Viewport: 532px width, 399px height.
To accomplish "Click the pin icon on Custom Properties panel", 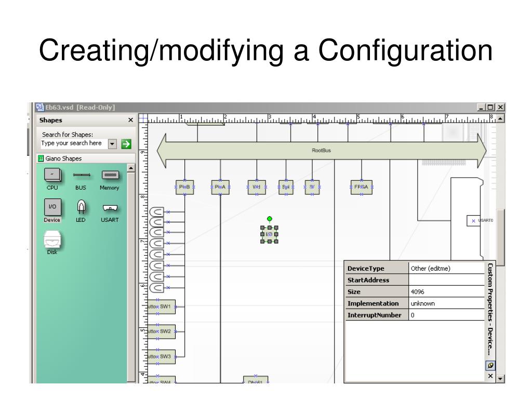I will click(490, 365).
